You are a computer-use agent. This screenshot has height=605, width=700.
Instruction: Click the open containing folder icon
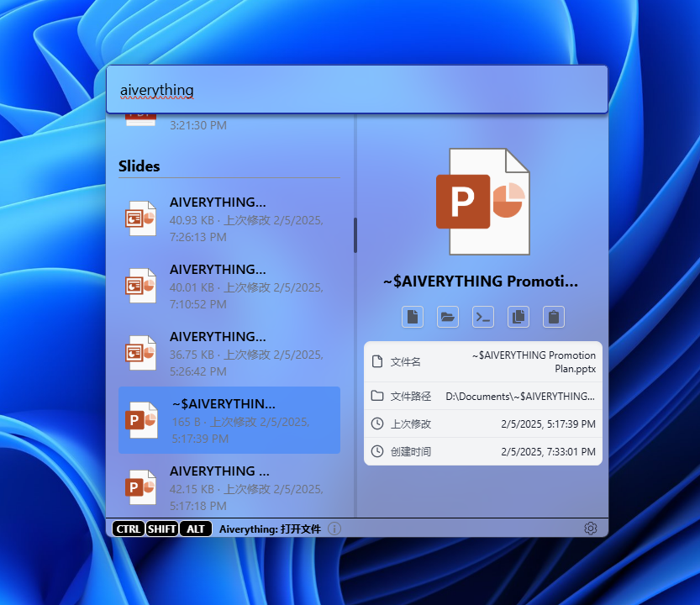tap(447, 317)
